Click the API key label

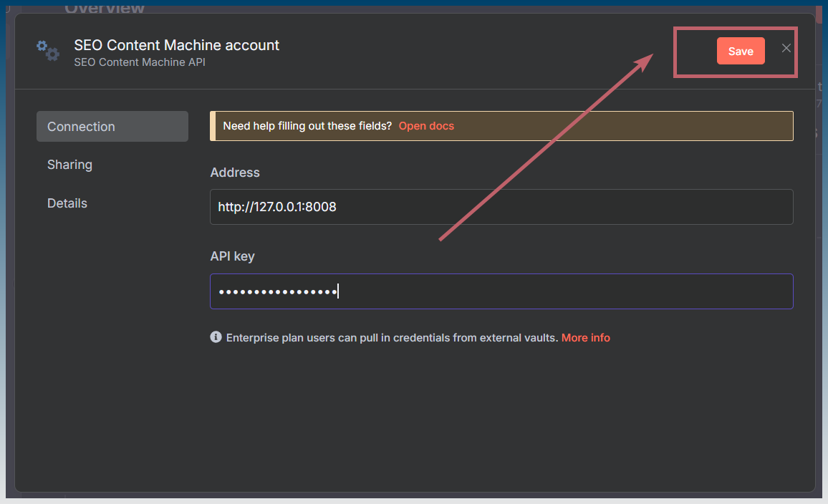[x=232, y=256]
